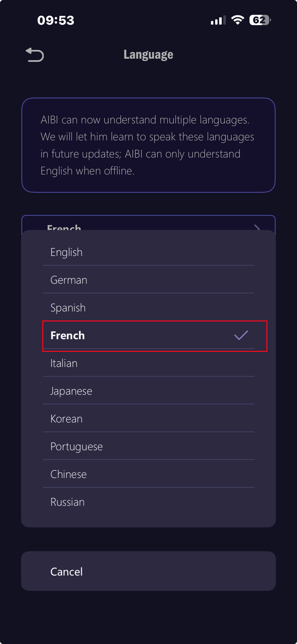Select German as the language

pos(148,280)
